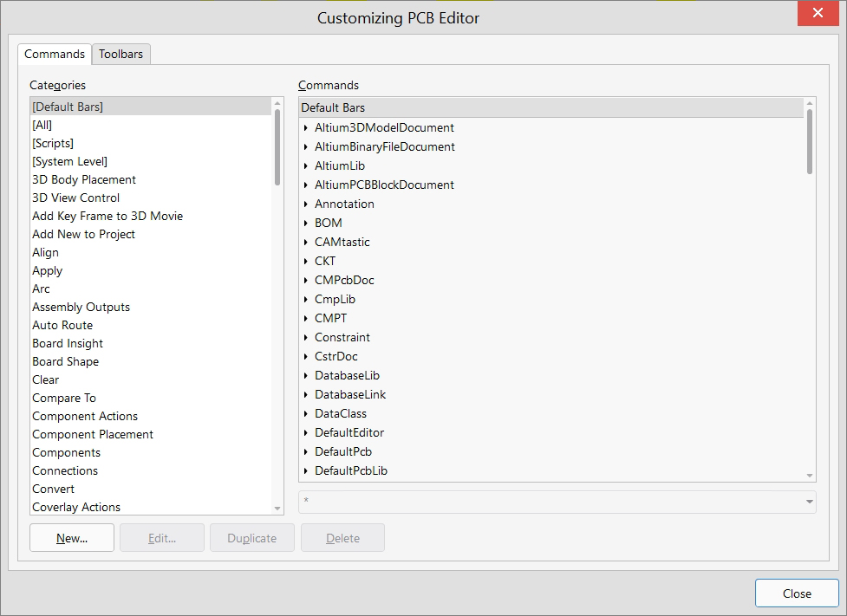
Task: Select the Components category
Action: click(x=151, y=453)
